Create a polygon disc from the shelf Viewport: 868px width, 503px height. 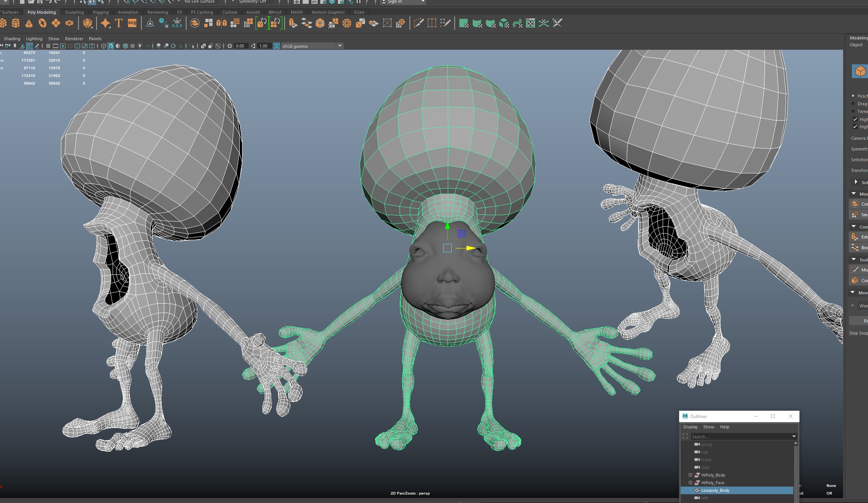click(69, 23)
